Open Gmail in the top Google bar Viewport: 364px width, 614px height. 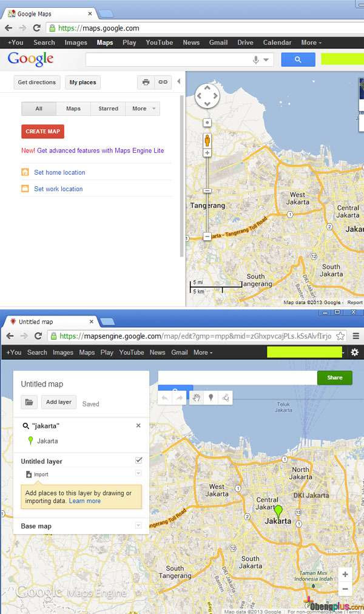[x=218, y=42]
